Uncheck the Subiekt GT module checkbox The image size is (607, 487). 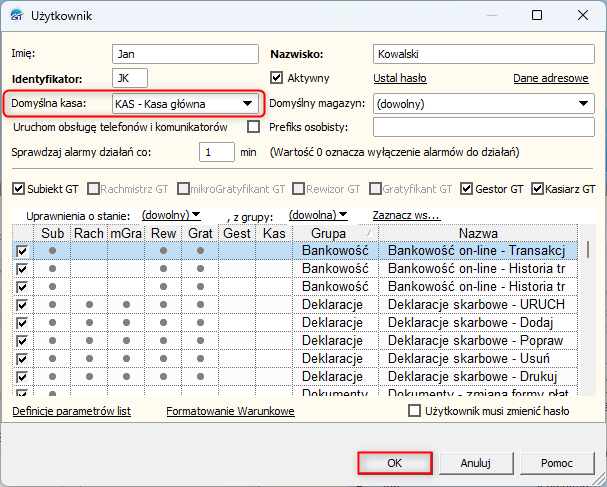19,188
